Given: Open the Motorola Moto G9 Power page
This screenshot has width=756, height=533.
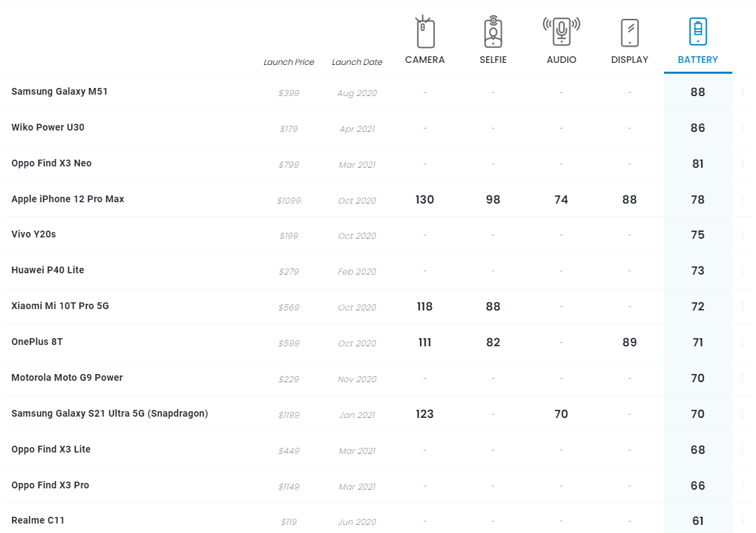Looking at the screenshot, I should coord(67,377).
